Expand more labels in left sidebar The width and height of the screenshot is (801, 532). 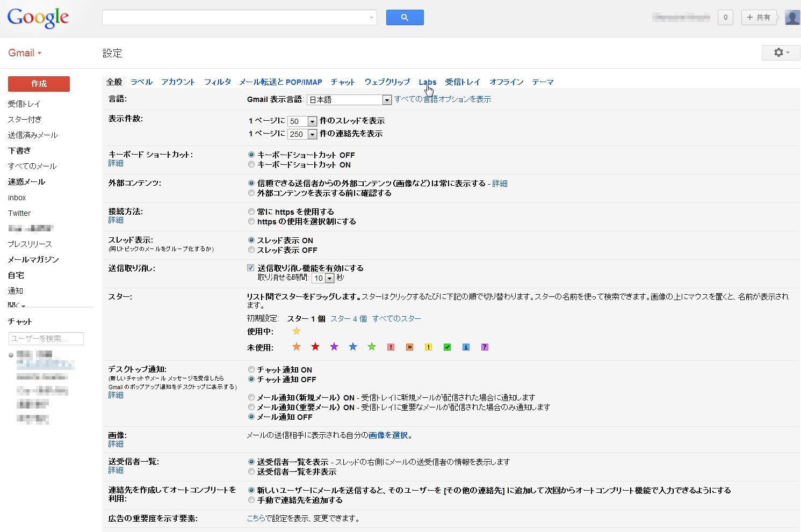tap(17, 305)
